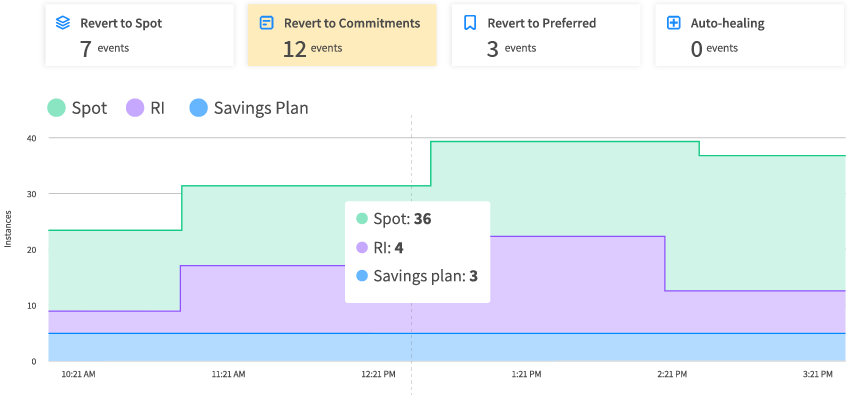The width and height of the screenshot is (850, 399).
Task: Click the blue Savings Plan legend dot
Action: (x=198, y=108)
